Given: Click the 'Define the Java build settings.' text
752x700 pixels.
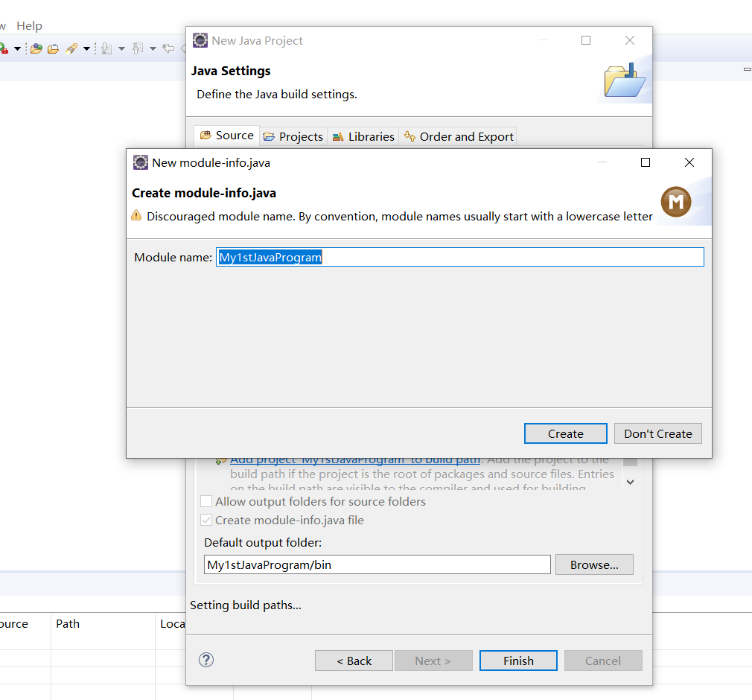Looking at the screenshot, I should 277,94.
